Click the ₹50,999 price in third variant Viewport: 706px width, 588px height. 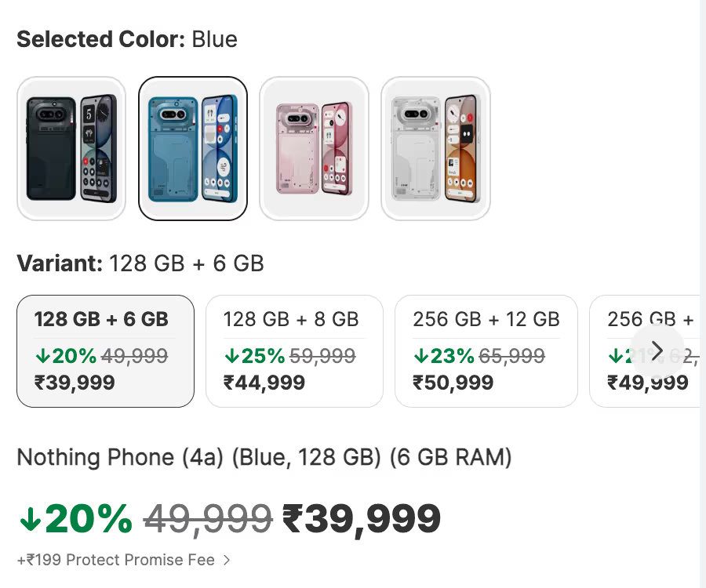pyautogui.click(x=453, y=383)
